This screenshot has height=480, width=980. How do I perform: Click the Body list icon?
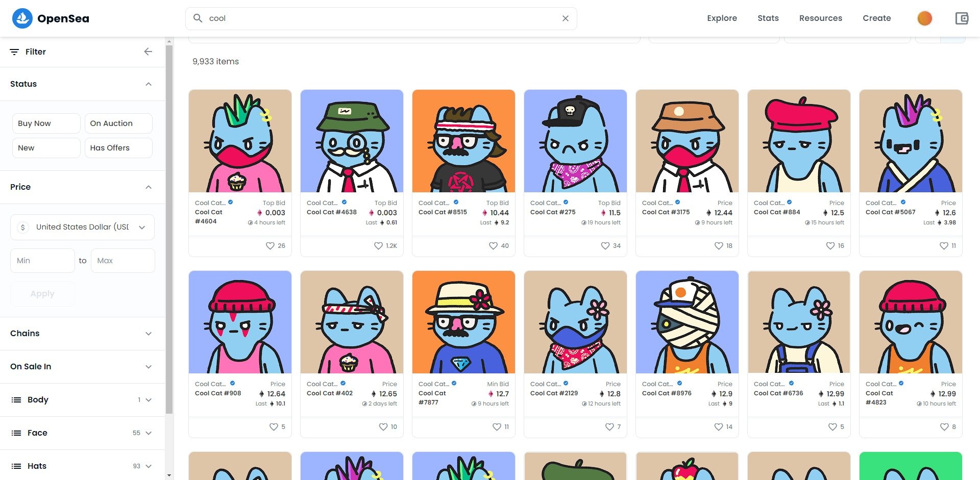pos(16,400)
